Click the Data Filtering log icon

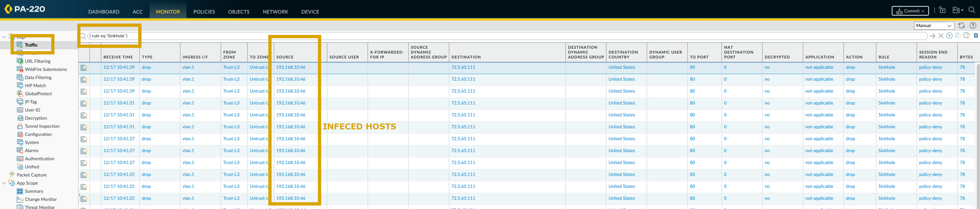coord(20,77)
